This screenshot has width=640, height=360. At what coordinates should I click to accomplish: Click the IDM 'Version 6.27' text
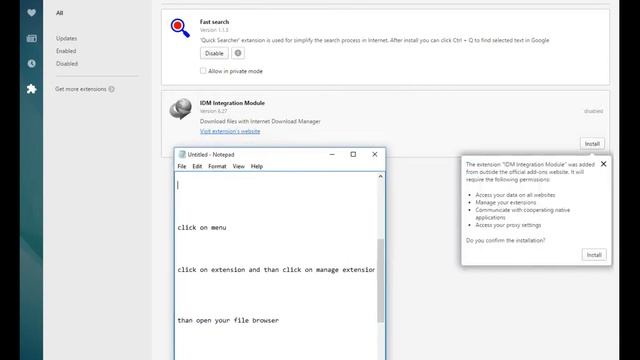(213, 111)
